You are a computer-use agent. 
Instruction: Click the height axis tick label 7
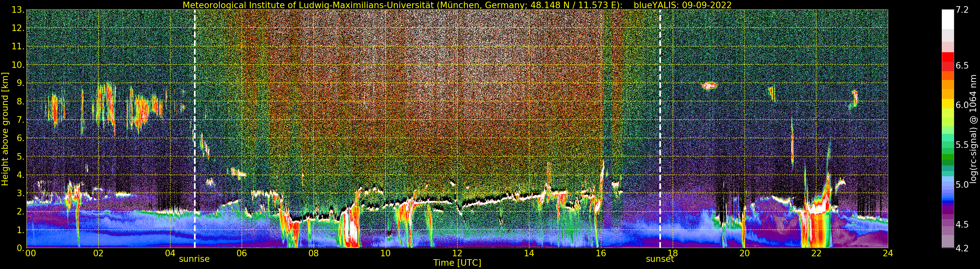point(21,120)
